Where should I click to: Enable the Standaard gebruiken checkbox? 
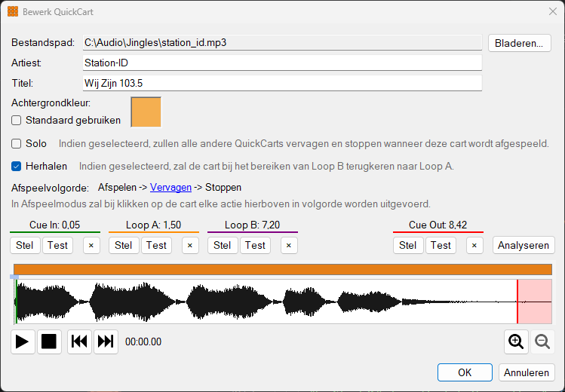[x=16, y=120]
